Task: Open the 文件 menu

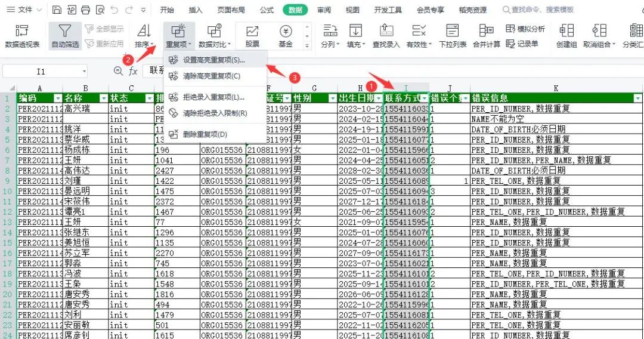Action: (x=24, y=10)
